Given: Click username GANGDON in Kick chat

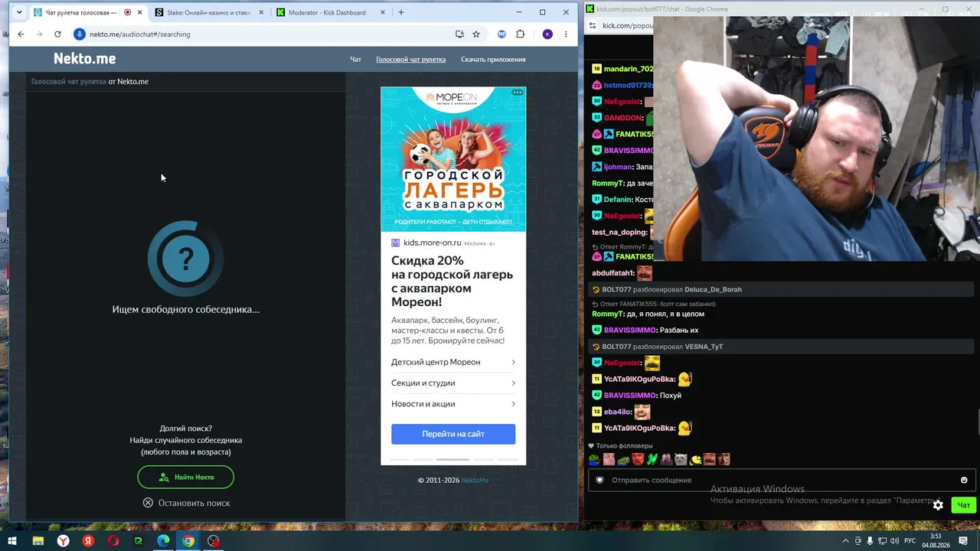Looking at the screenshot, I should tap(623, 118).
